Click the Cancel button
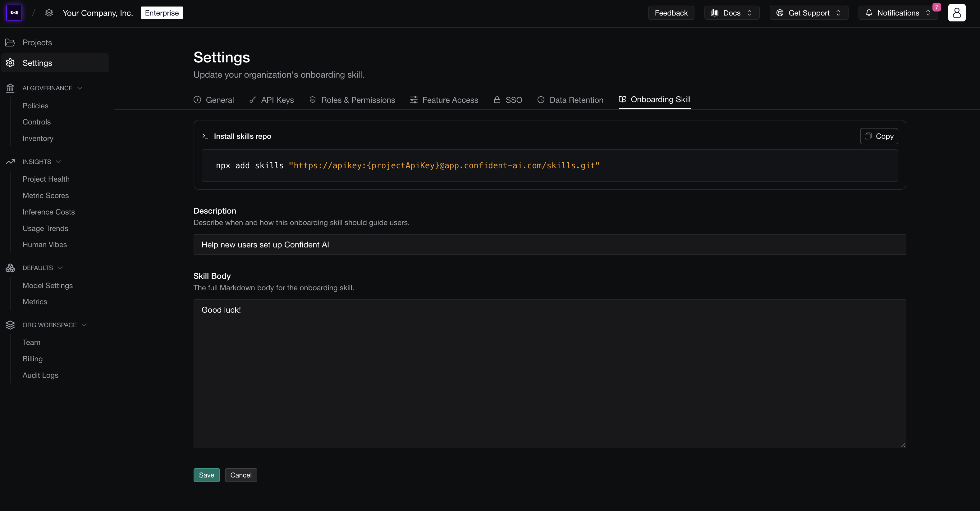Screen dimensions: 980x511 241,475
